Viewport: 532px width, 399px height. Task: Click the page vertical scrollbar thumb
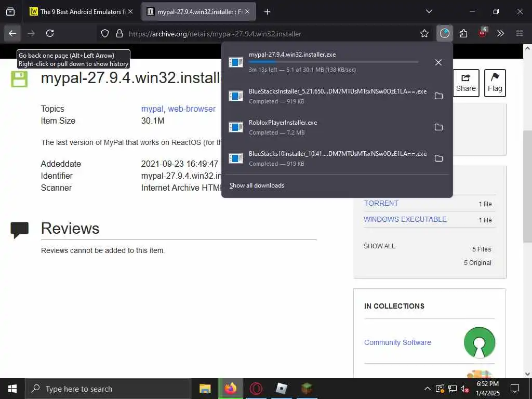[x=527, y=186]
